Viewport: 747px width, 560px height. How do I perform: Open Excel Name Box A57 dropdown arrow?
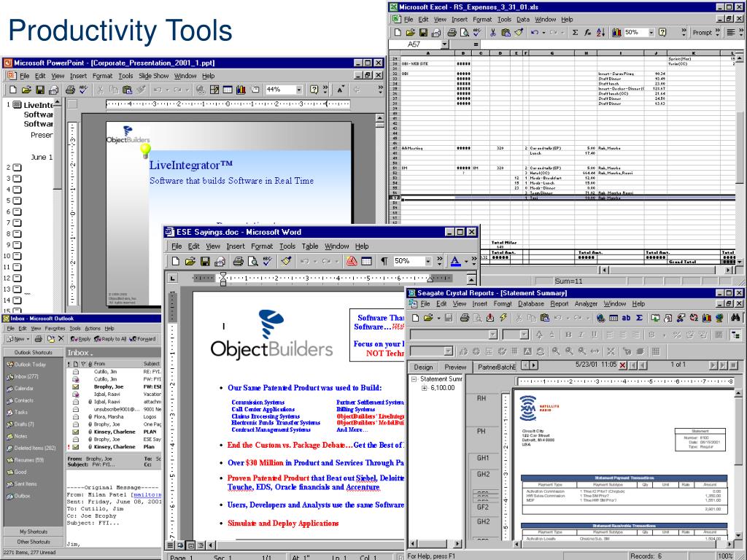pos(444,44)
